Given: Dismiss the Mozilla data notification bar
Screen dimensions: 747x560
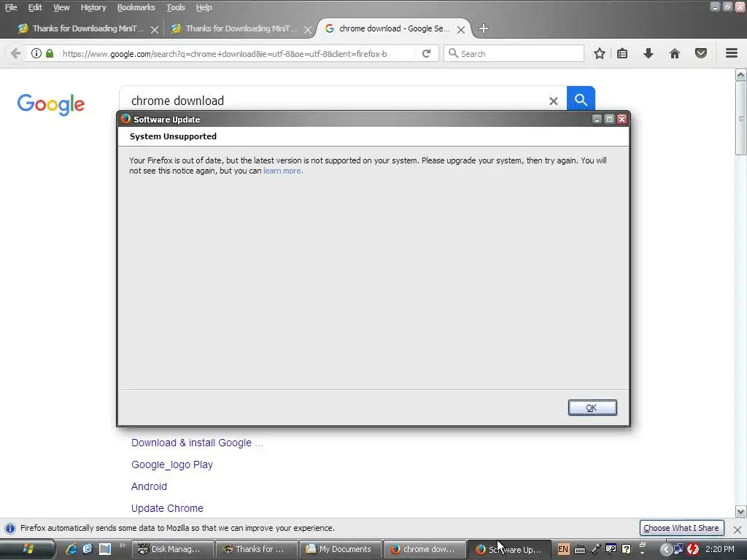Looking at the screenshot, I should (737, 529).
